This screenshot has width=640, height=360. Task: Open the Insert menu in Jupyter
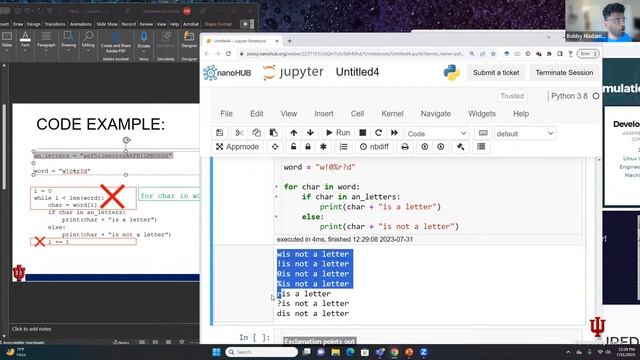tap(324, 114)
